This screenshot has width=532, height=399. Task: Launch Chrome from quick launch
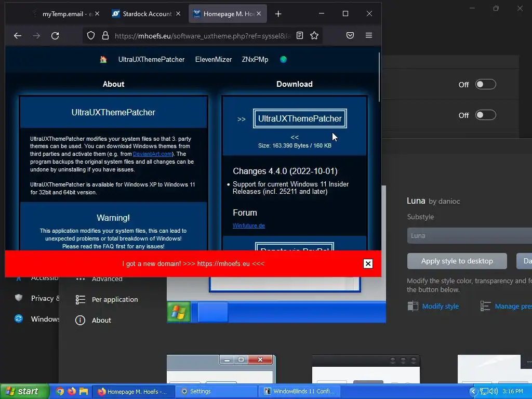(60, 392)
